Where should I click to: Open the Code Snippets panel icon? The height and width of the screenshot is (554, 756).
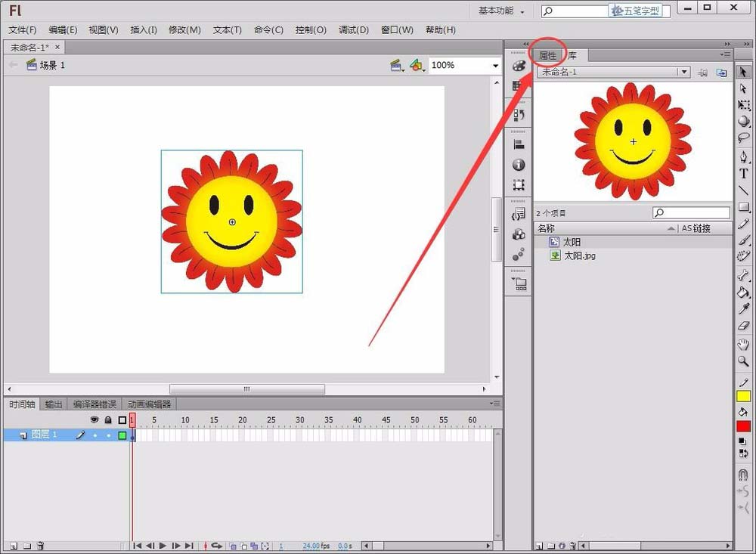point(519,214)
